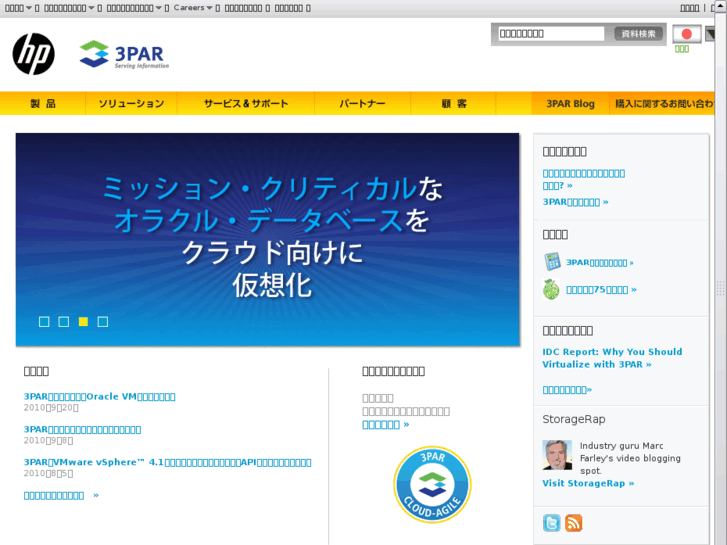Open the サービス＆サポート navigation tab
727x545 pixels.
point(246,103)
